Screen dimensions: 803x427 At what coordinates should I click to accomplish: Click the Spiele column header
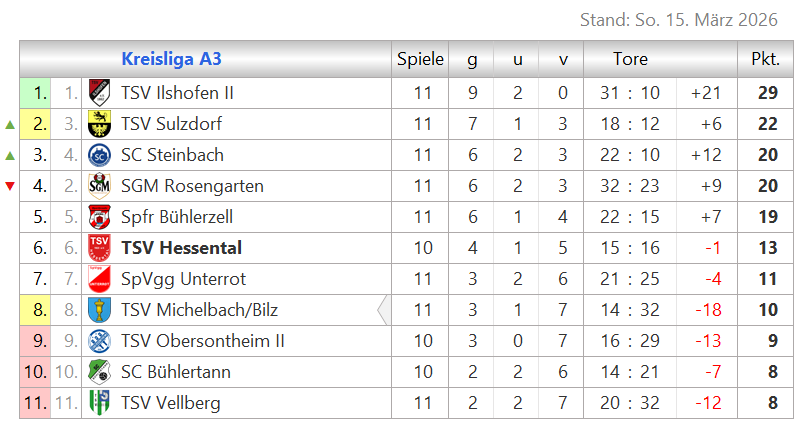point(420,59)
